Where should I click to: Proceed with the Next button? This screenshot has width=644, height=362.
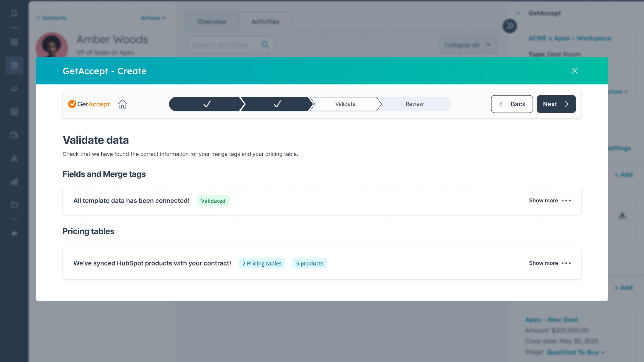coord(556,104)
